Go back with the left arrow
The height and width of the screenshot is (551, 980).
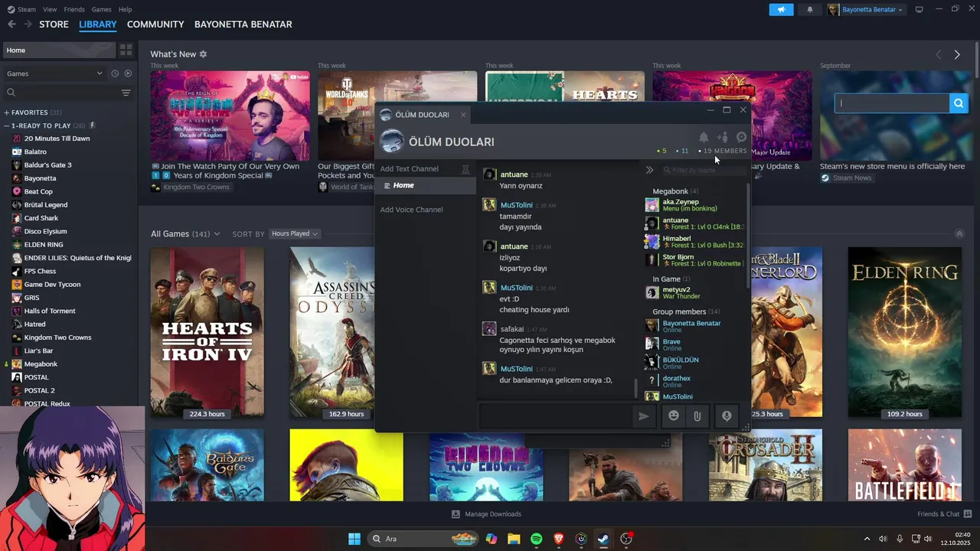point(11,24)
